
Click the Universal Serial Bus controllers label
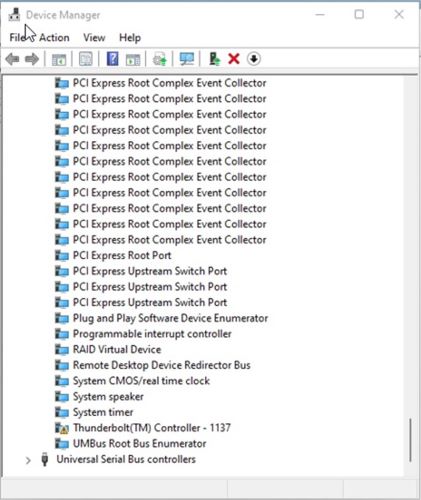(x=126, y=459)
